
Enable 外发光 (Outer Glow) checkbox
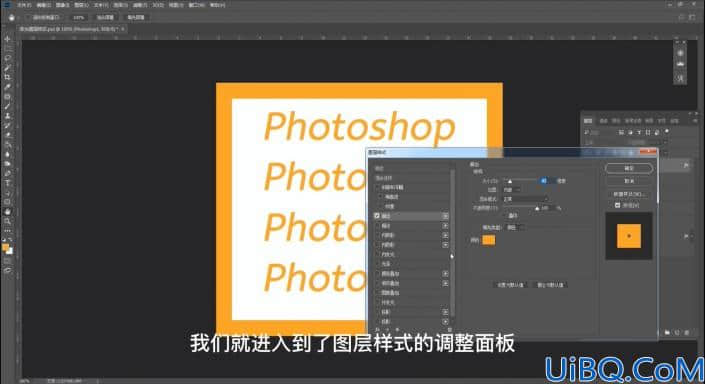(x=377, y=303)
